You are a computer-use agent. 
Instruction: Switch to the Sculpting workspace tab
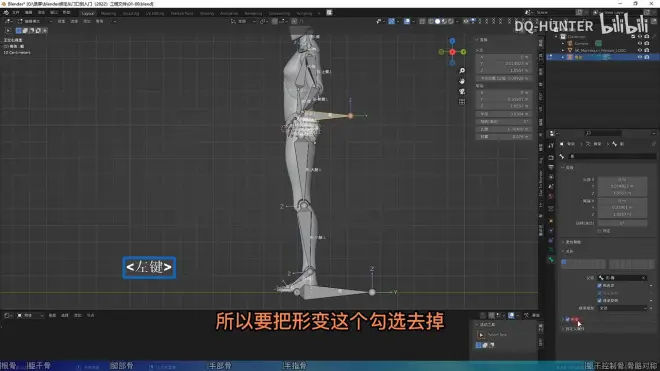click(x=131, y=13)
